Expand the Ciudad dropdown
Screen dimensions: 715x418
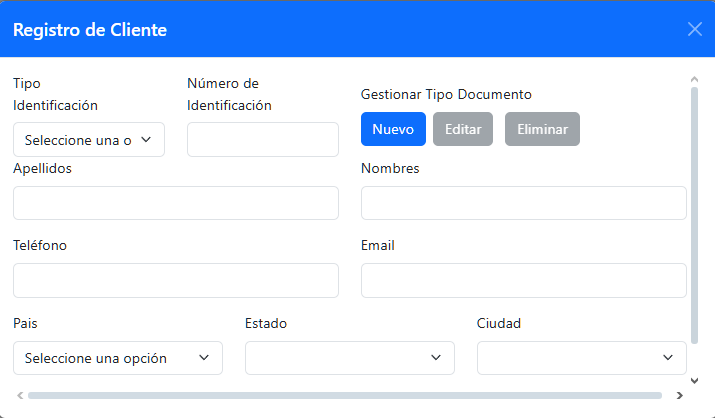point(581,358)
